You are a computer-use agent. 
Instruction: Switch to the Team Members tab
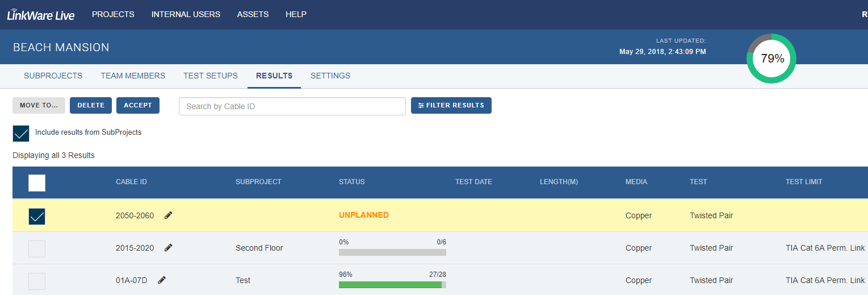133,76
